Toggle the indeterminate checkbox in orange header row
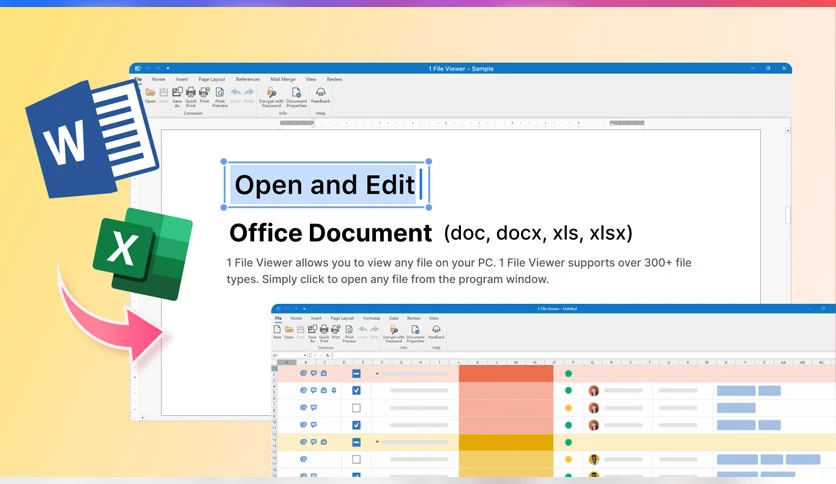 (356, 374)
